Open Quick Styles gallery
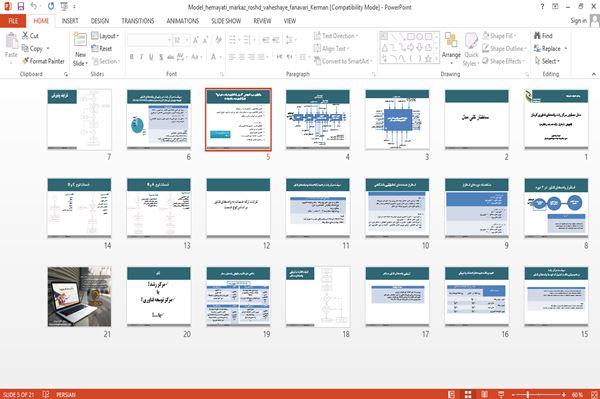This screenshot has height=399, width=600. coord(471,50)
